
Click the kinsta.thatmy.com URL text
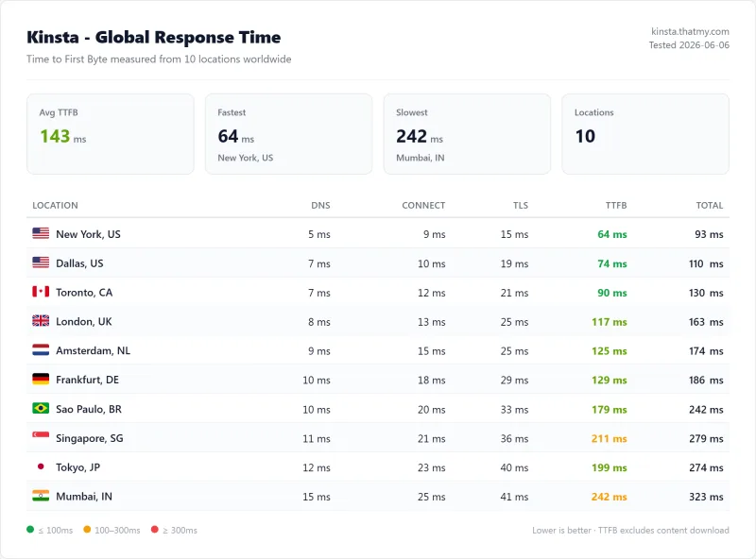point(690,31)
